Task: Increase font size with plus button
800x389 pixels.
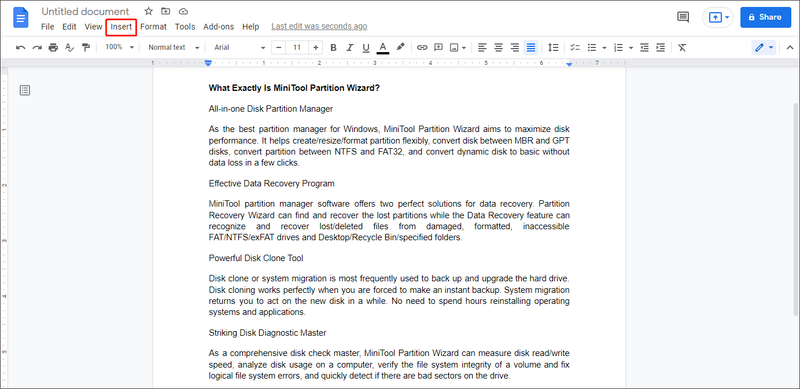Action: [x=316, y=47]
